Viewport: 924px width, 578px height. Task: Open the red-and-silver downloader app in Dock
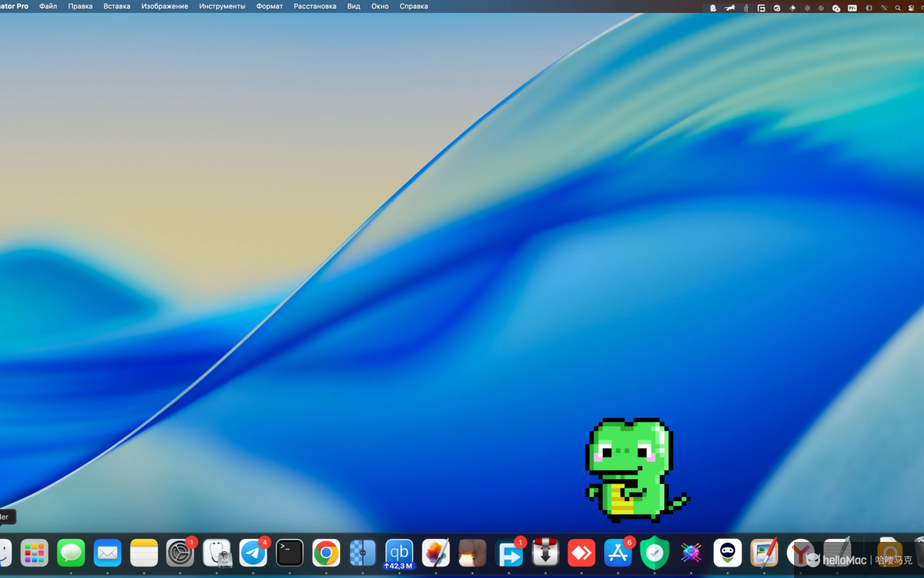point(545,553)
